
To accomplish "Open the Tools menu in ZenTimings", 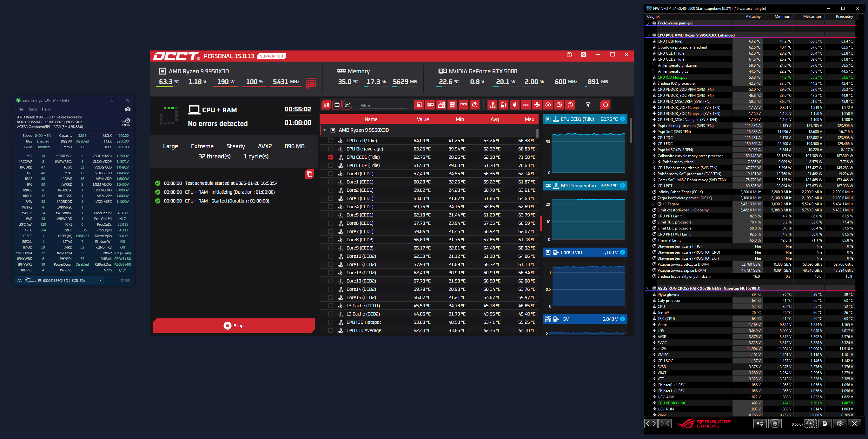I will 32,109.
